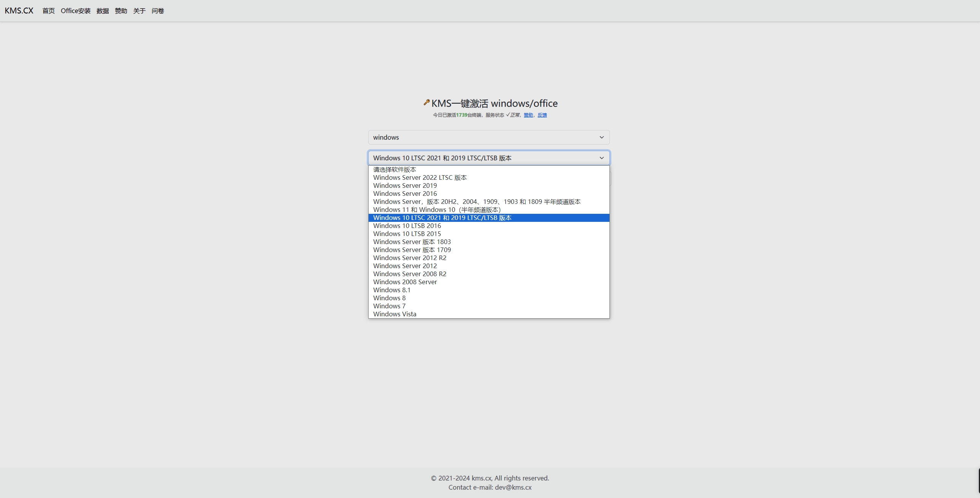Screen dimensions: 980x498
Task: Select Windows 11 和 Windows 10 半年频道 option
Action: [437, 210]
